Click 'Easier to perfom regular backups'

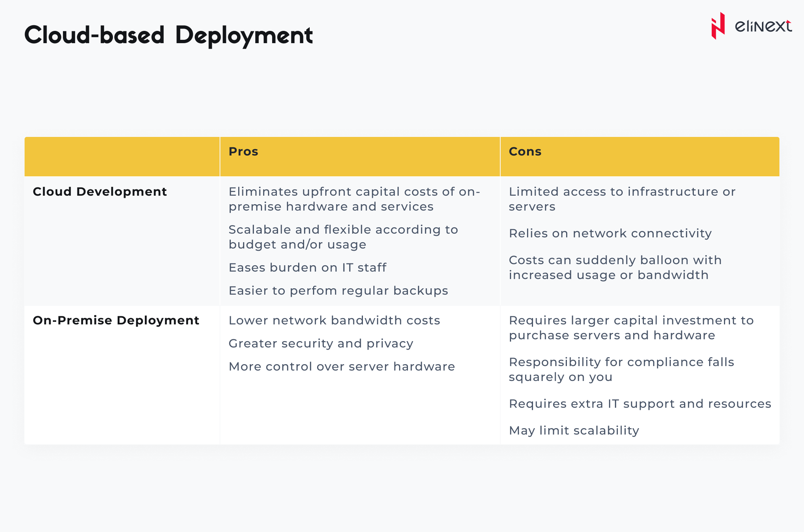tap(338, 291)
